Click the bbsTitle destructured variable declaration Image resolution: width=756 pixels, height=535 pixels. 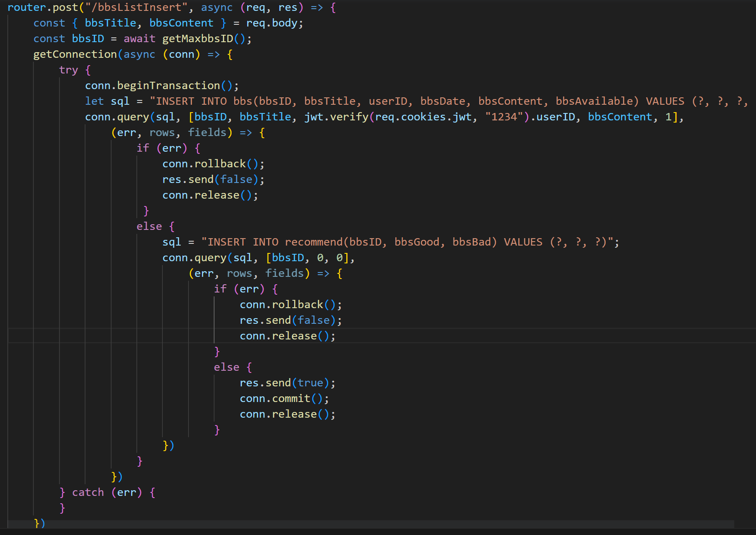110,23
